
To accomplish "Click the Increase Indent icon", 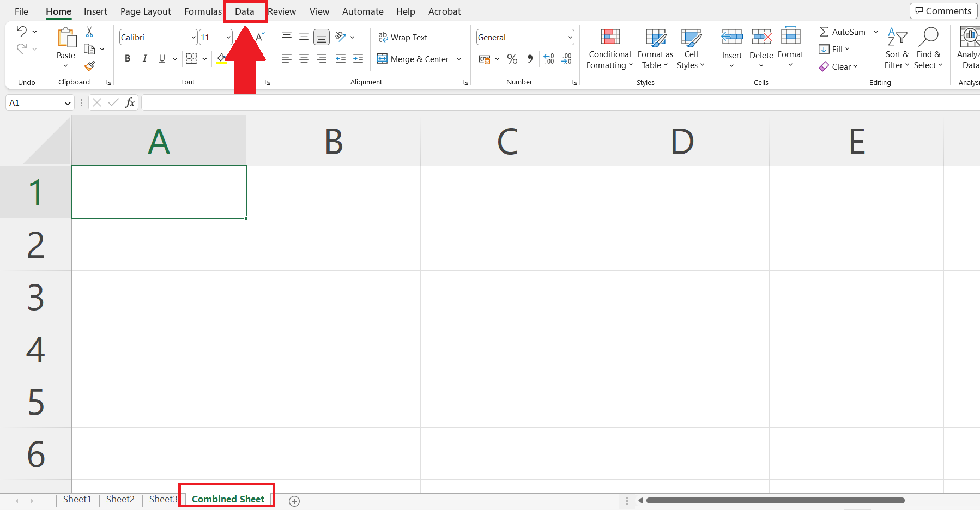I will click(358, 59).
